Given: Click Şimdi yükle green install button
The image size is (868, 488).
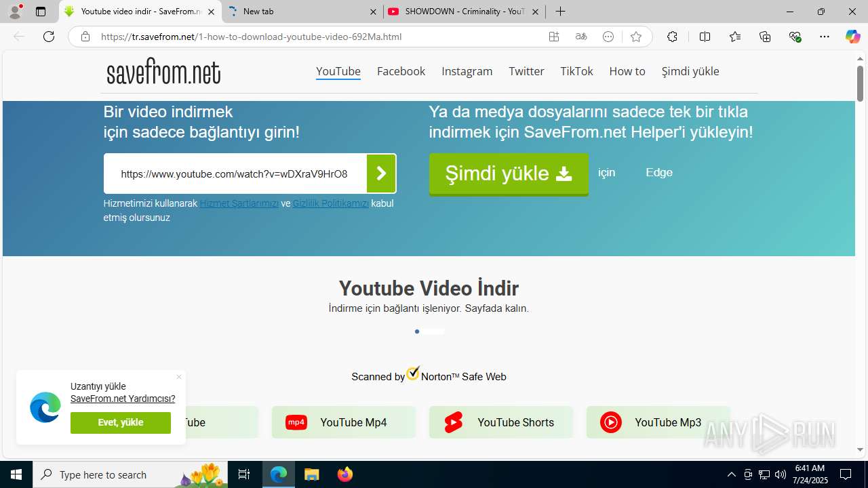Looking at the screenshot, I should click(x=509, y=174).
